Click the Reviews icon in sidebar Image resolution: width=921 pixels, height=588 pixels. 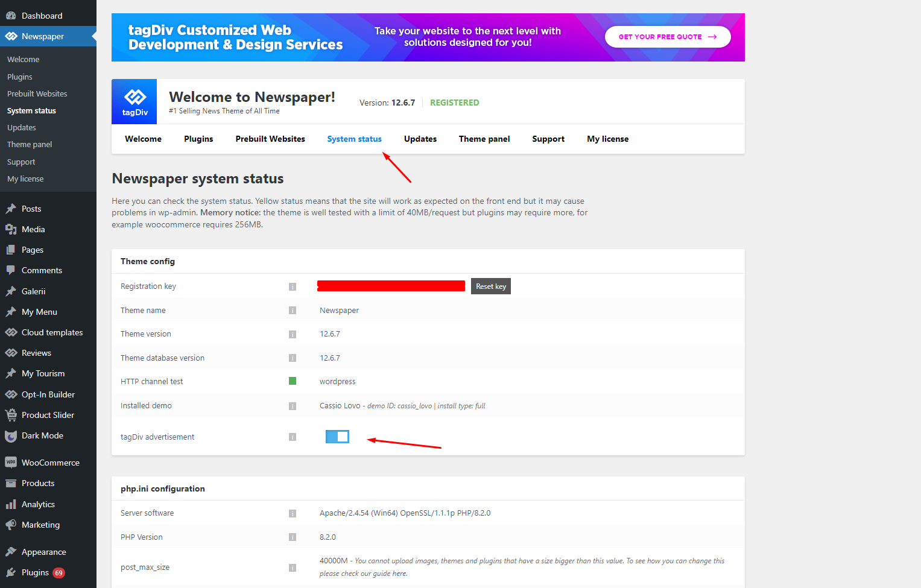tap(11, 353)
